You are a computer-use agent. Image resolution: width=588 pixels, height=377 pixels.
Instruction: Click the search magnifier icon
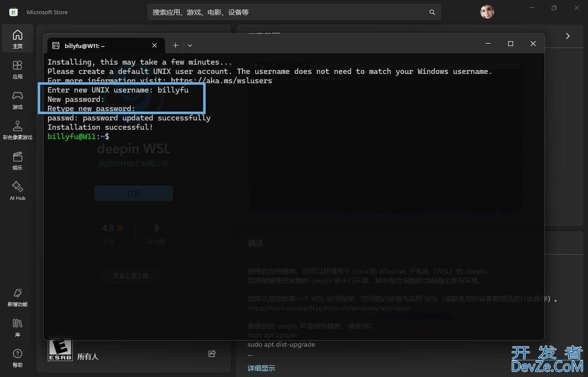pos(432,12)
